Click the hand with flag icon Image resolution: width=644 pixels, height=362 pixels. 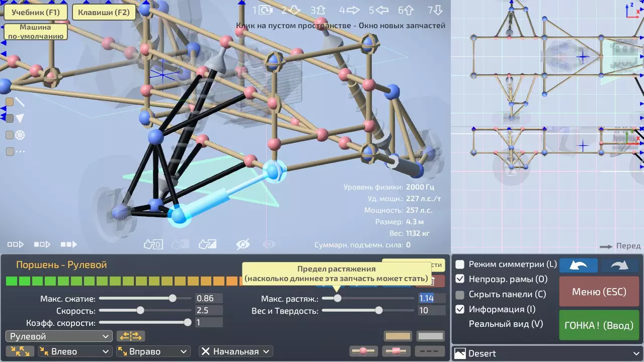click(207, 244)
